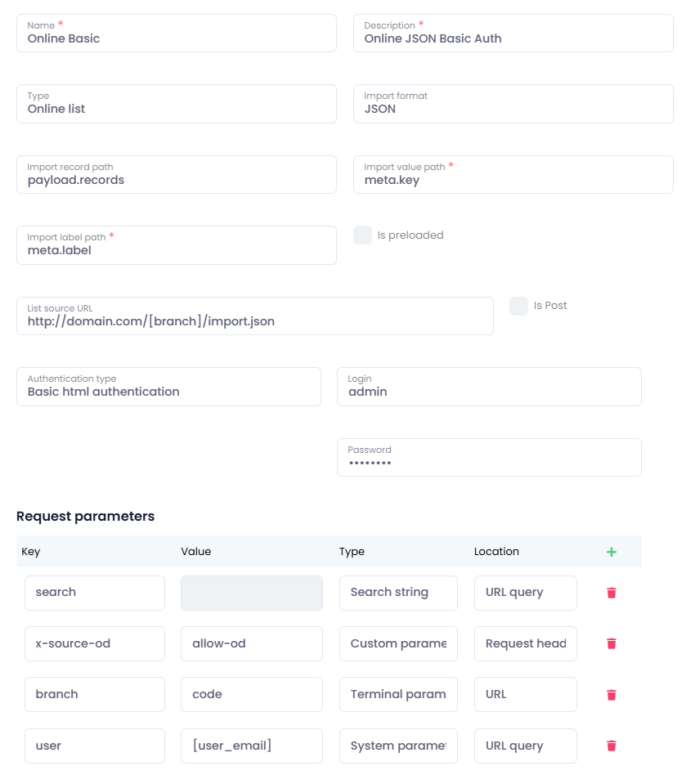Open the Import format dropdown

pyautogui.click(x=513, y=104)
